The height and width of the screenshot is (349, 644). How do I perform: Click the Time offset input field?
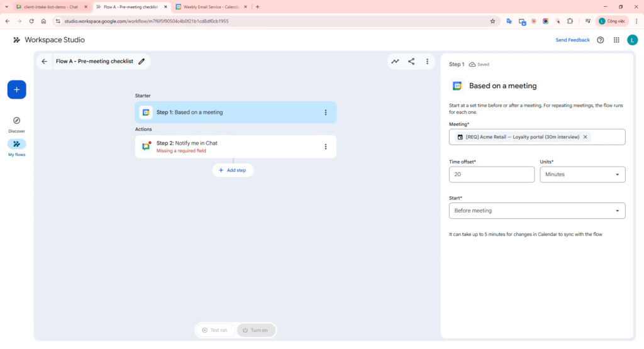[x=491, y=174]
